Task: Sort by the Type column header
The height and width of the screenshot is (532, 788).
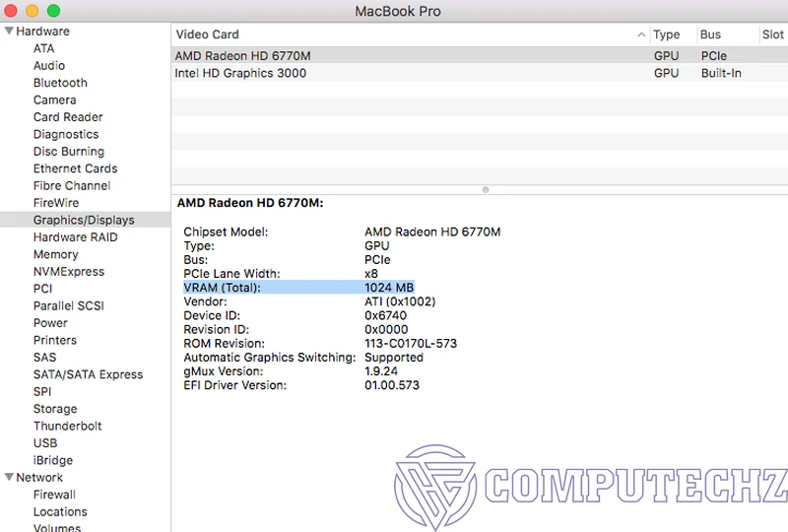Action: (667, 34)
